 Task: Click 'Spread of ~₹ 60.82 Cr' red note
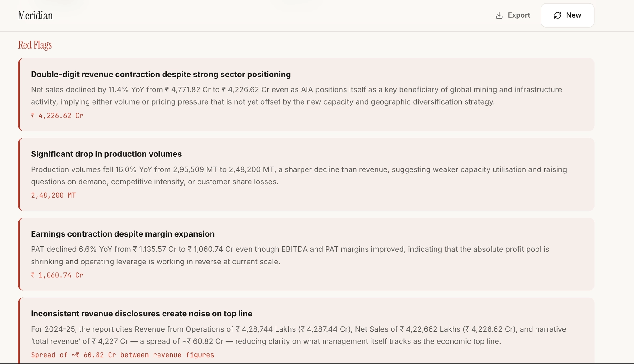click(x=123, y=355)
